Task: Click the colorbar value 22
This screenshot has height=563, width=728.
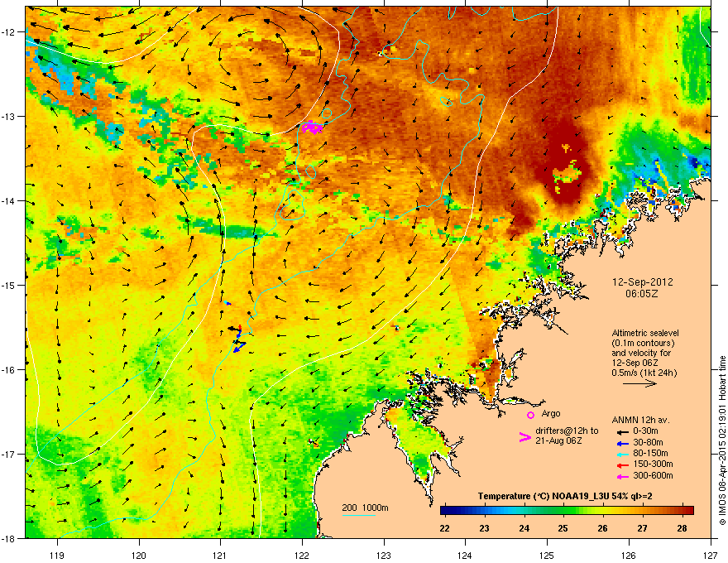Action: [x=445, y=528]
